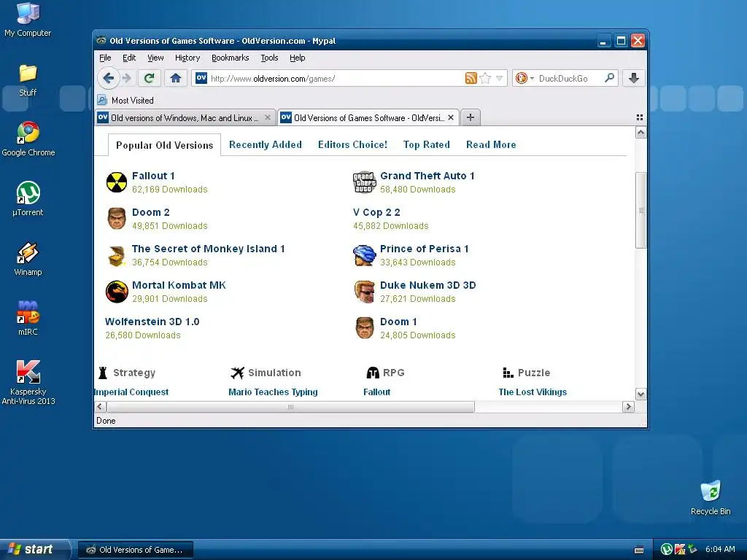Click the Windows start button

(34, 549)
